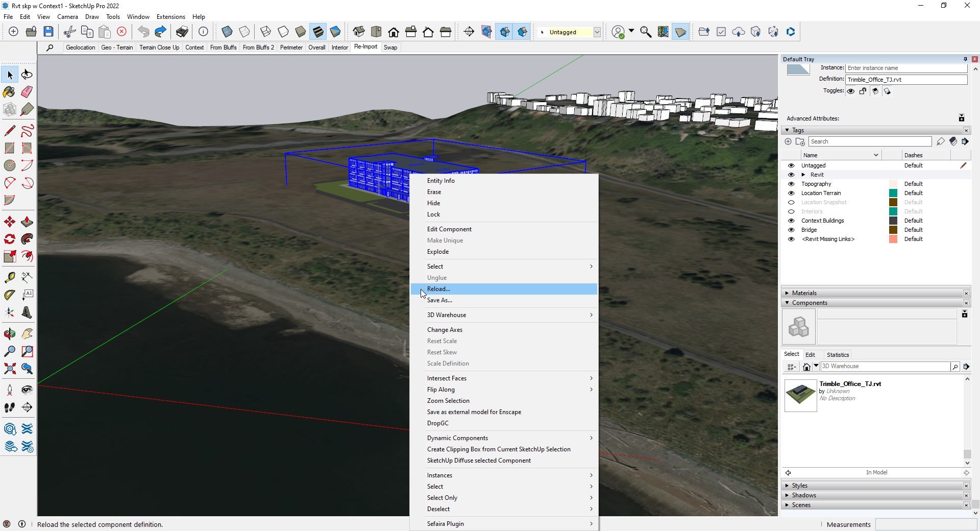Activate the Tape Measure tool
Screen dimensions: 980x531
(9, 277)
